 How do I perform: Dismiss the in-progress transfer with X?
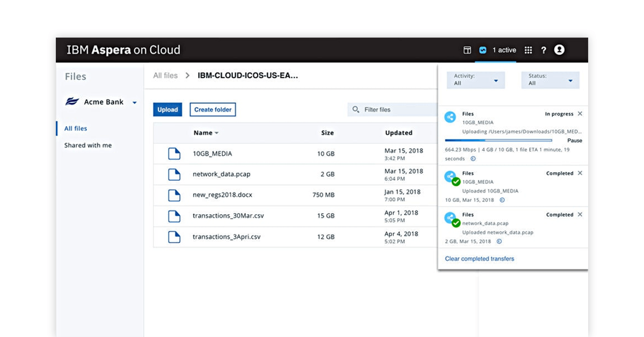click(580, 114)
